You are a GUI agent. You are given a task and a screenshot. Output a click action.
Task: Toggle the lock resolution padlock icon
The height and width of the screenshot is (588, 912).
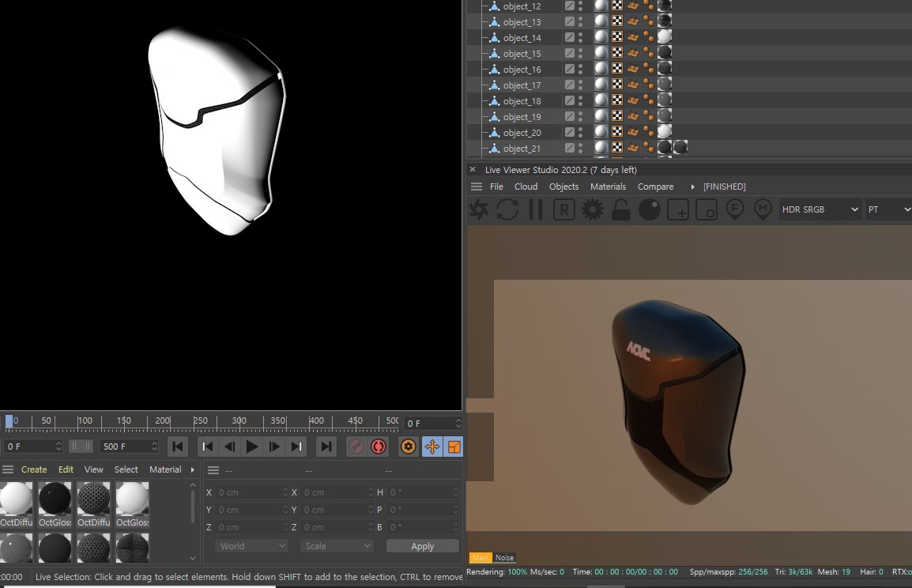click(620, 209)
